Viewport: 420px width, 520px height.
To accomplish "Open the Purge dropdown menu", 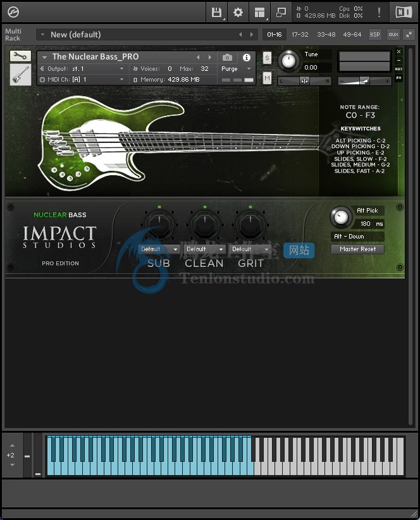I will pyautogui.click(x=236, y=69).
